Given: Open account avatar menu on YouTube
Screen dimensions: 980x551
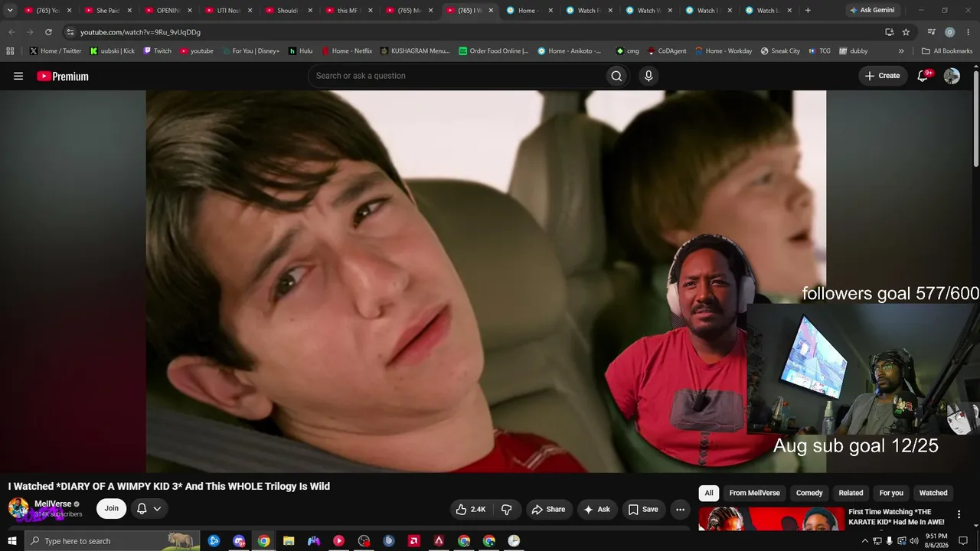Looking at the screenshot, I should pyautogui.click(x=952, y=76).
